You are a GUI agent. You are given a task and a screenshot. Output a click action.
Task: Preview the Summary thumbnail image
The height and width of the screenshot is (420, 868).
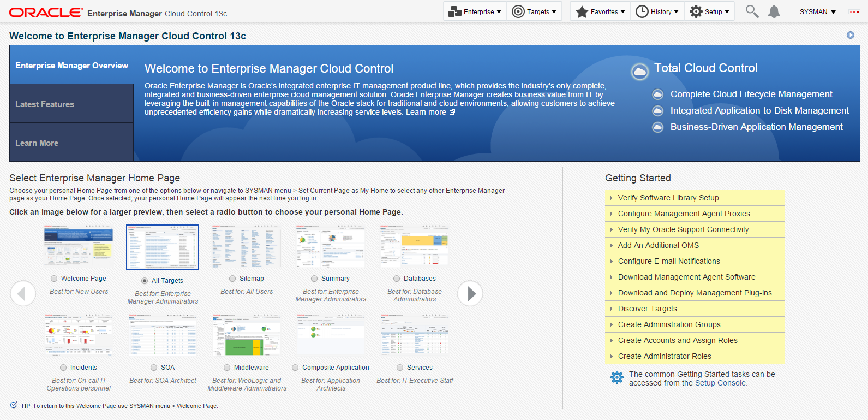(x=331, y=246)
